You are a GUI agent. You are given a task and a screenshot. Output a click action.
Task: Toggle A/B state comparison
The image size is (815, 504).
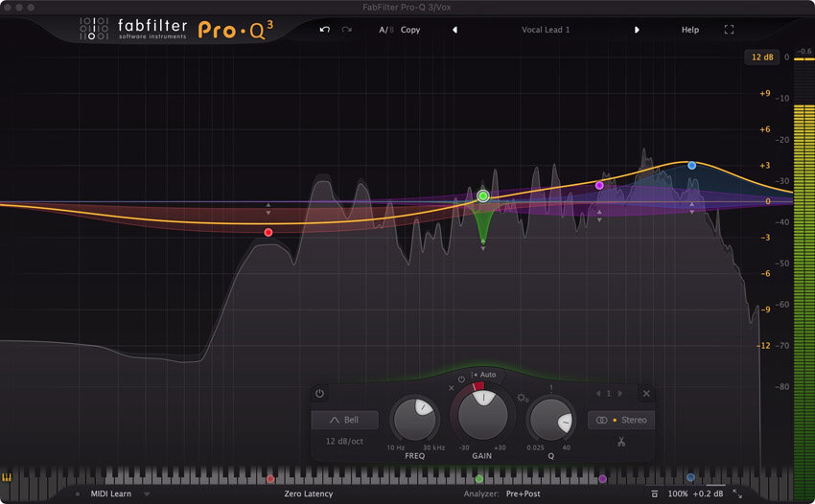385,30
